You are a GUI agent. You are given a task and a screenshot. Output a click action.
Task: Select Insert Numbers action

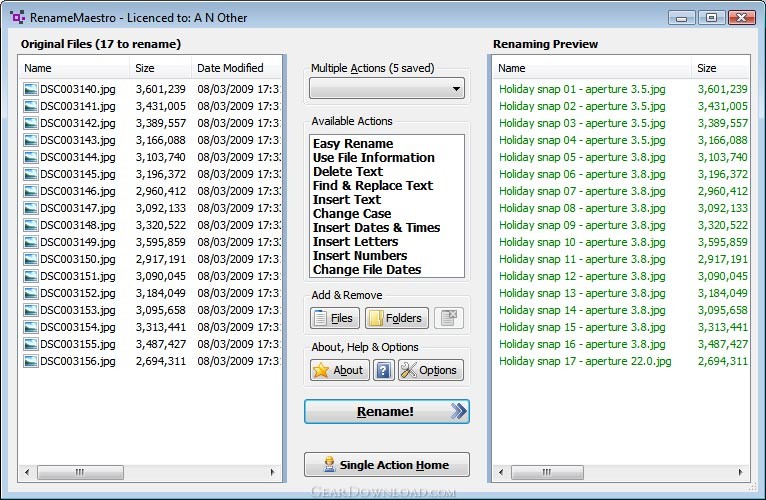pos(360,256)
